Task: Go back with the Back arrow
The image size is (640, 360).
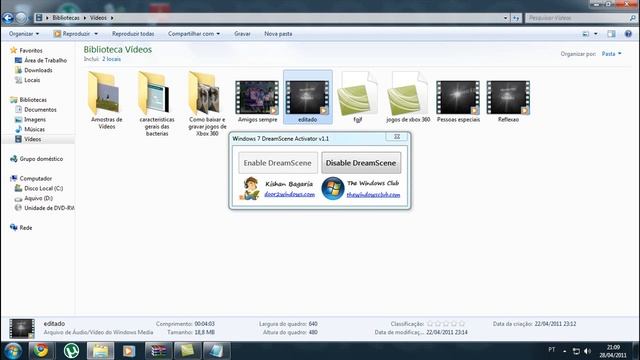Action: [x=8, y=18]
